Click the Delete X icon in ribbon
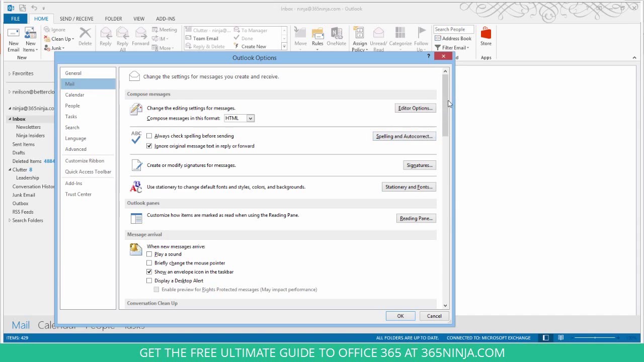This screenshot has height=362, width=644. [85, 34]
